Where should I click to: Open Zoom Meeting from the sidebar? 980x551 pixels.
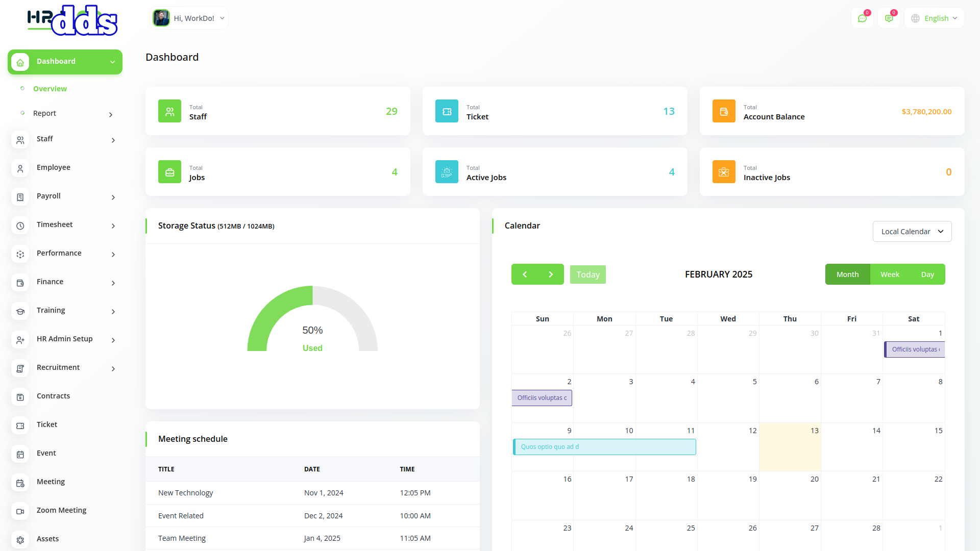(61, 510)
